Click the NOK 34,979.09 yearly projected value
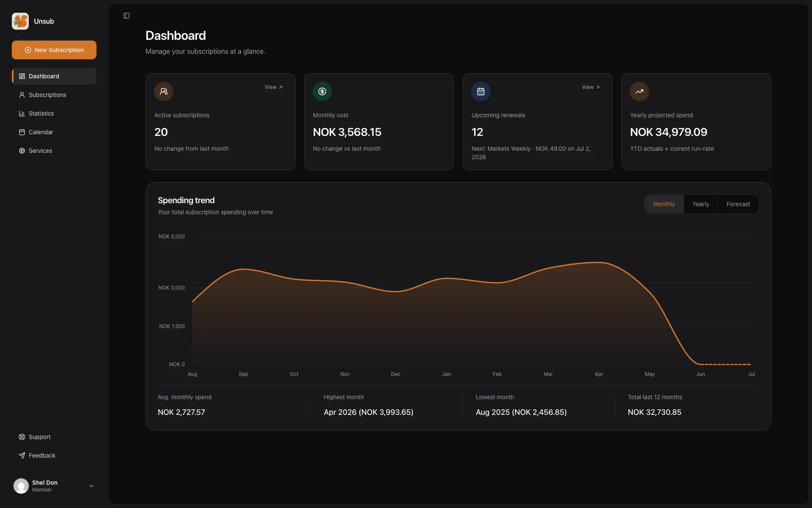 (x=669, y=132)
